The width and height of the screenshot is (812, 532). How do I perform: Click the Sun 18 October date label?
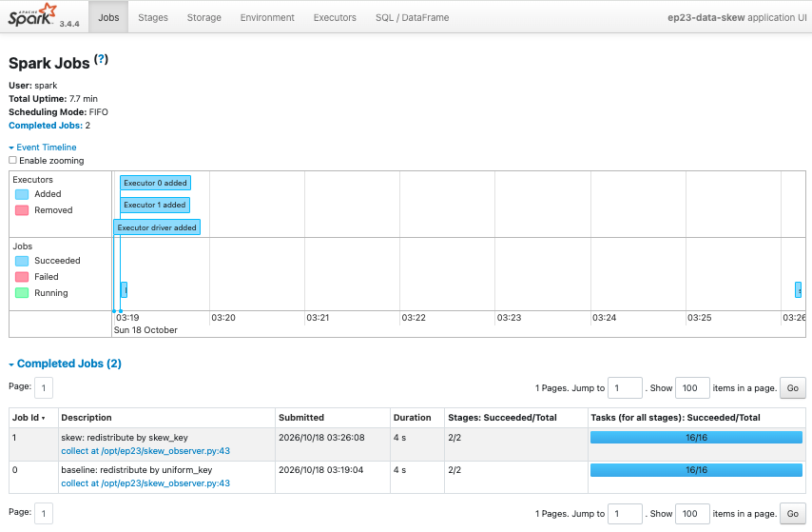point(145,330)
